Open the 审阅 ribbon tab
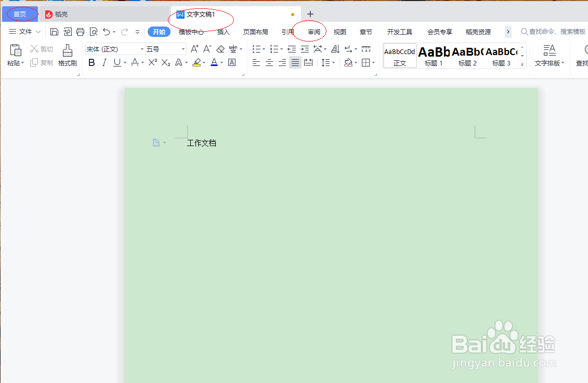This screenshot has width=588, height=383. 314,32
